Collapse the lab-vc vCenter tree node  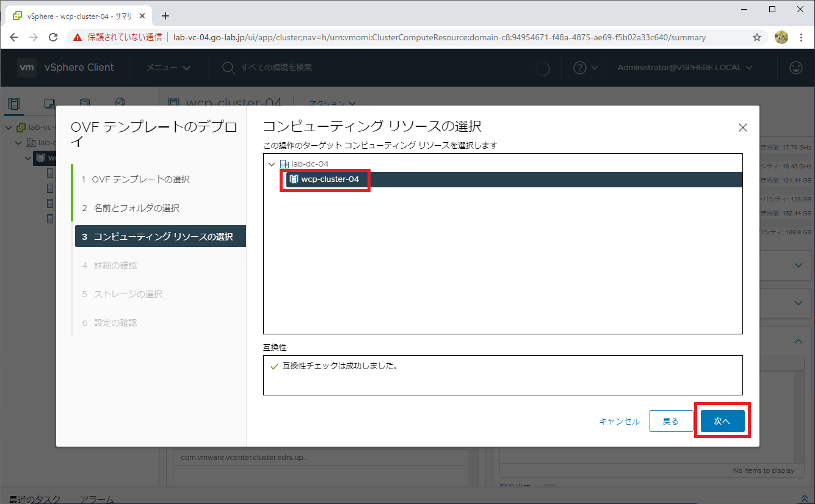click(x=9, y=128)
